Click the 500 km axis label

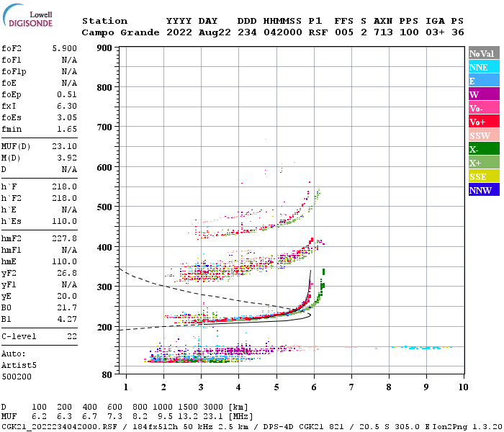click(x=104, y=207)
